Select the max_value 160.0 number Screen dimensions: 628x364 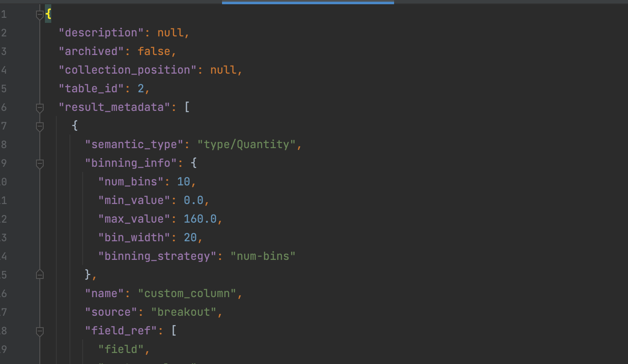(x=200, y=219)
